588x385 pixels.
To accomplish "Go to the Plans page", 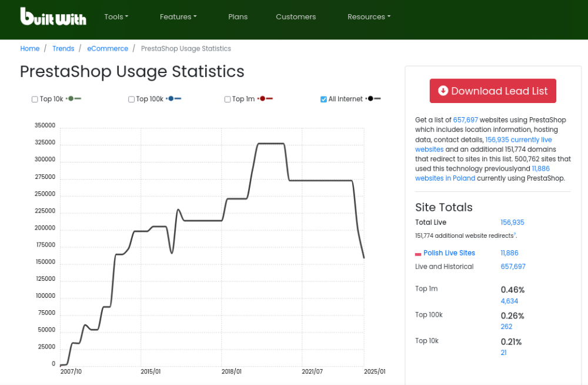I will coord(238,16).
